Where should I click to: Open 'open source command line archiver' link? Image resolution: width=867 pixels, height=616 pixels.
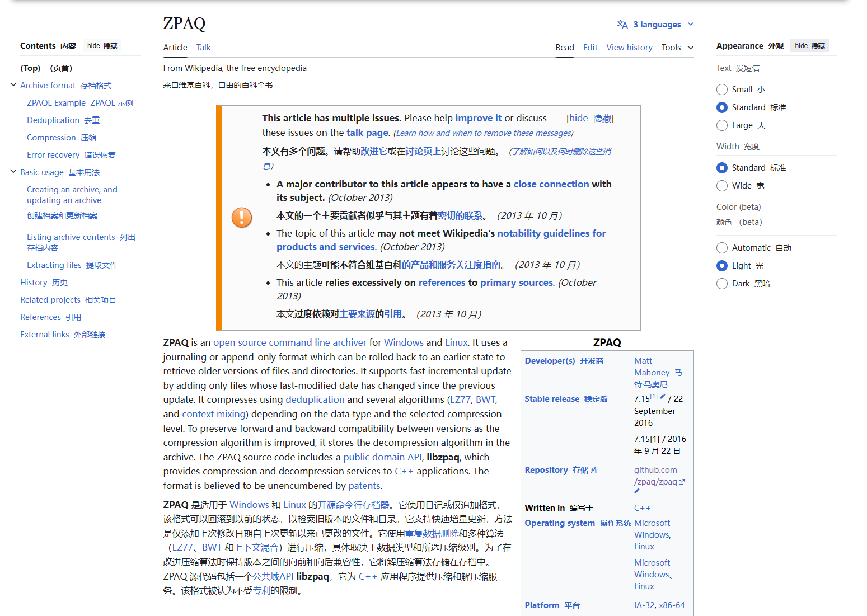(x=290, y=342)
